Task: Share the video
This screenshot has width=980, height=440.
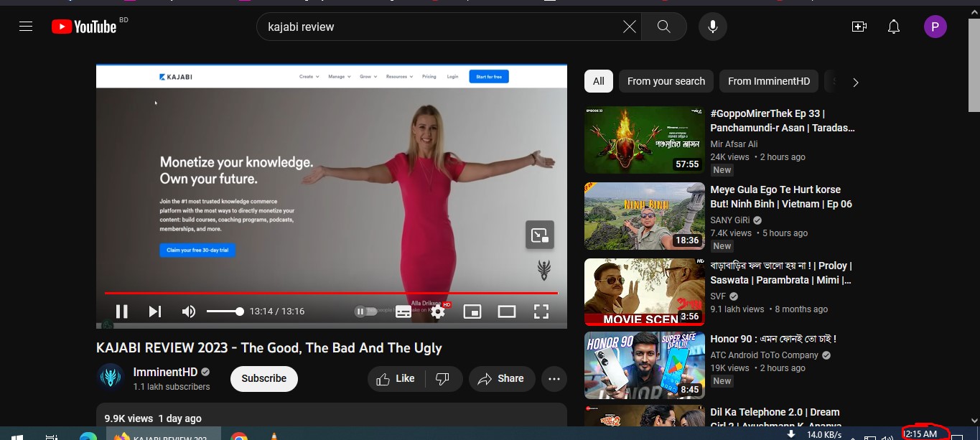Action: [x=502, y=378]
